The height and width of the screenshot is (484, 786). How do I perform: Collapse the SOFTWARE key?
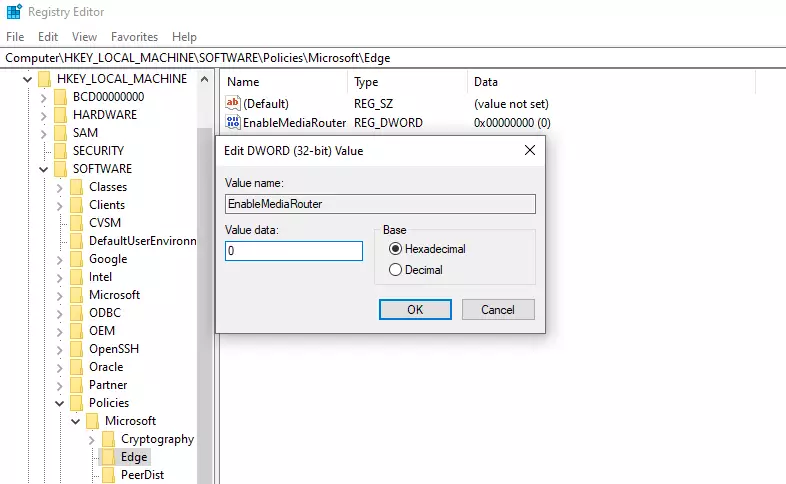click(x=44, y=169)
